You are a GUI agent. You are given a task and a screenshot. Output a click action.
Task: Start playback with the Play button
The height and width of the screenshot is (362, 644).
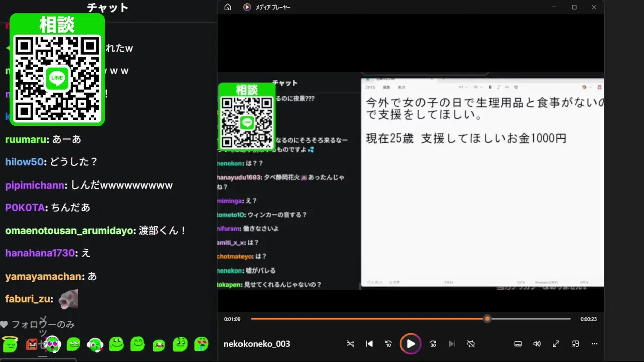[x=411, y=344]
